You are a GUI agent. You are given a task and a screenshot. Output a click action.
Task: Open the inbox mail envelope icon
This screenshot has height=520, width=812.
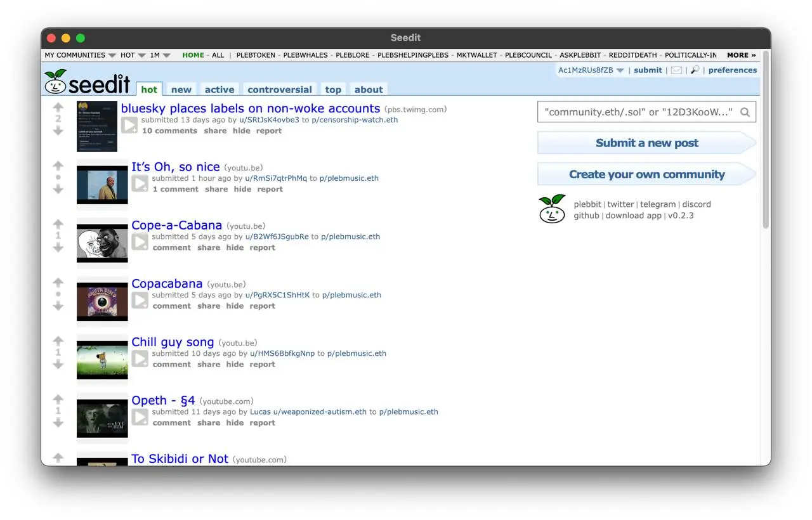[x=676, y=70]
